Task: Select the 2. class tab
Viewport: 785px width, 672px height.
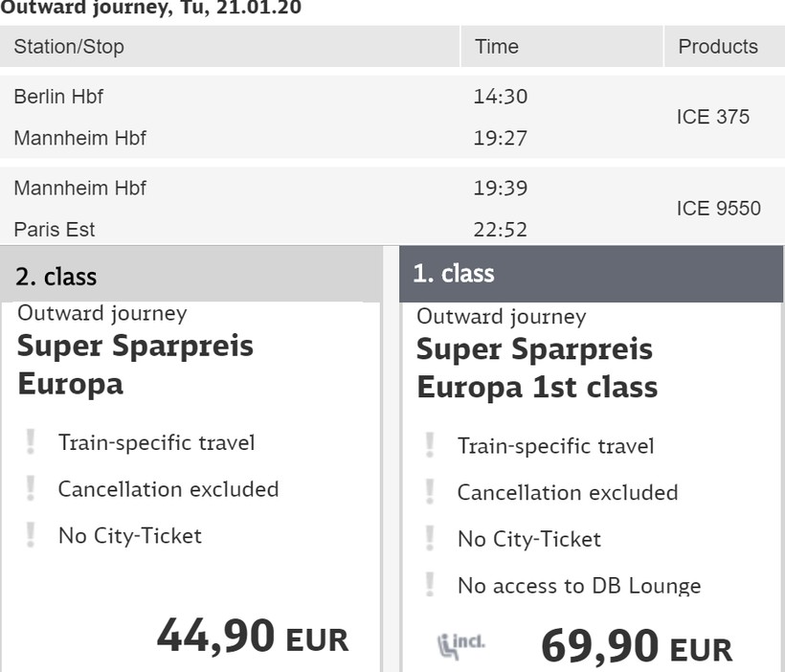Action: click(191, 277)
